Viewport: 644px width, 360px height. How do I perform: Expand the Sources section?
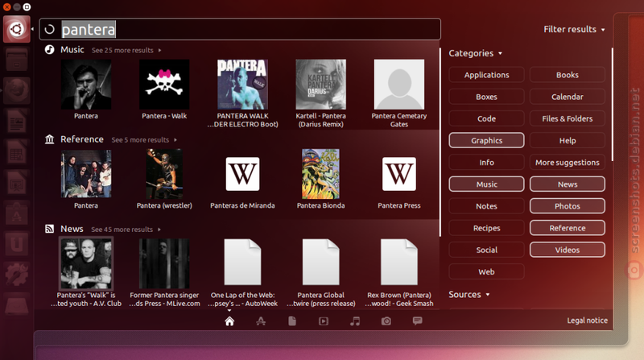point(469,294)
